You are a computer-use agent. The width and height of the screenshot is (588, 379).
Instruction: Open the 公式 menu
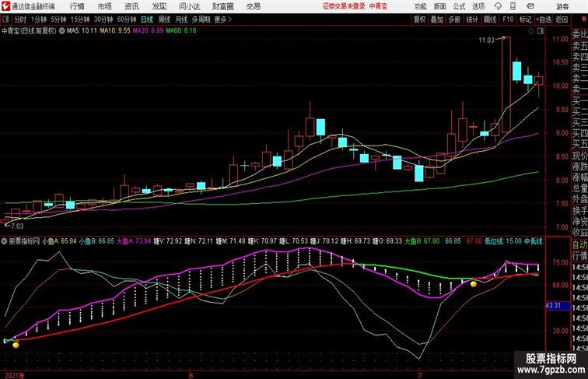(x=459, y=6)
